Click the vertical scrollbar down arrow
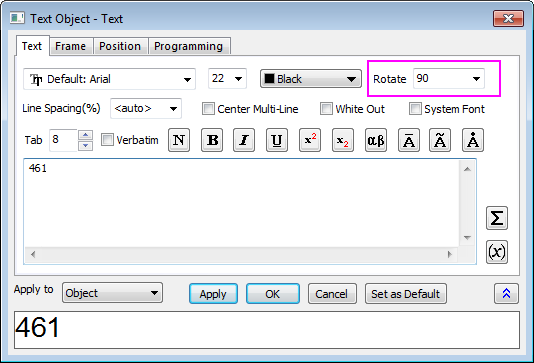Screen dimensions: 534x363 [467, 238]
